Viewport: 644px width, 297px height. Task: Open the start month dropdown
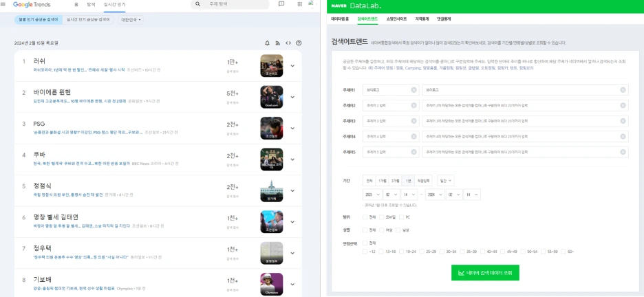pyautogui.click(x=391, y=195)
